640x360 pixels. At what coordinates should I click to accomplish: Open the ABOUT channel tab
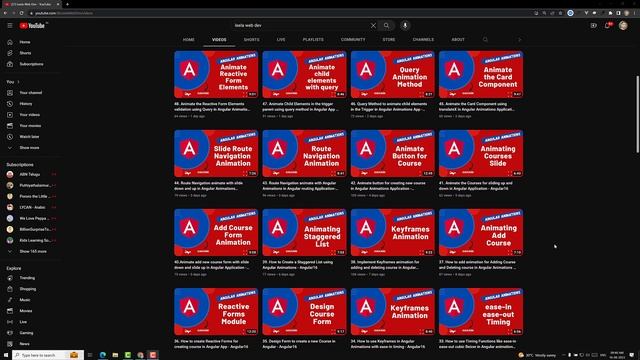click(458, 40)
